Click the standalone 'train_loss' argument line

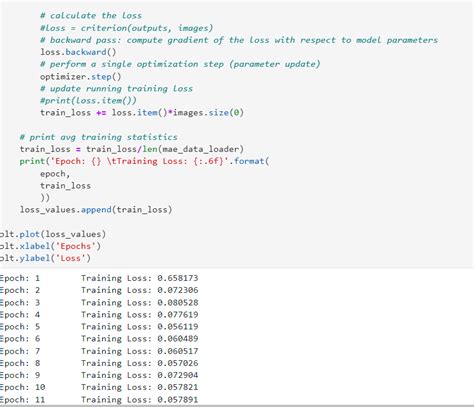65,186
